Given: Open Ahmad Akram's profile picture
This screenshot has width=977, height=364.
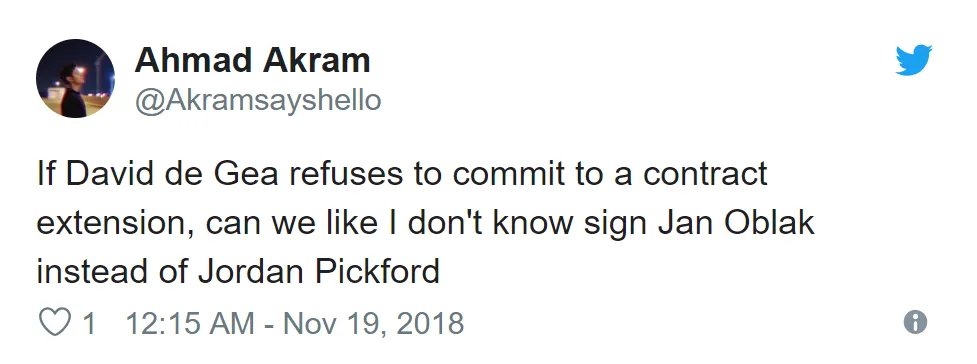Looking at the screenshot, I should (x=75, y=78).
